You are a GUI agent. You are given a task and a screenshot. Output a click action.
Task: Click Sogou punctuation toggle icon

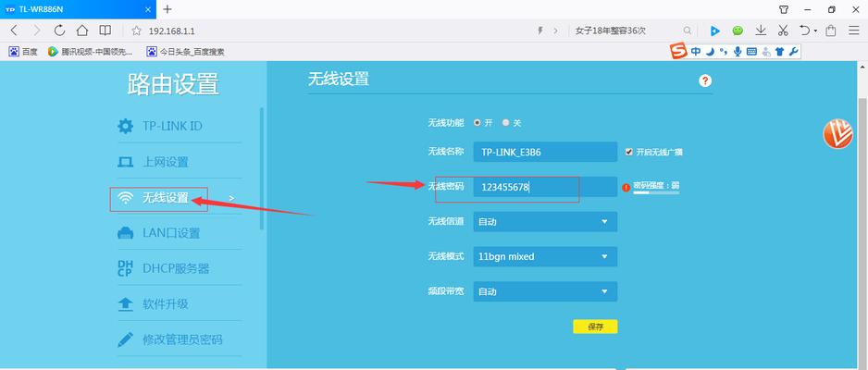[724, 52]
